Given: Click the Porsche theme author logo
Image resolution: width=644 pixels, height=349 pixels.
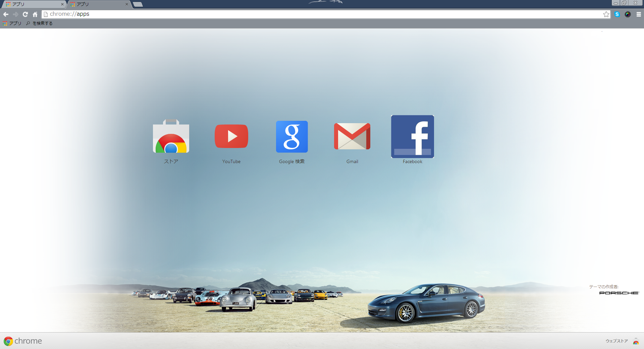Looking at the screenshot, I should pos(619,293).
